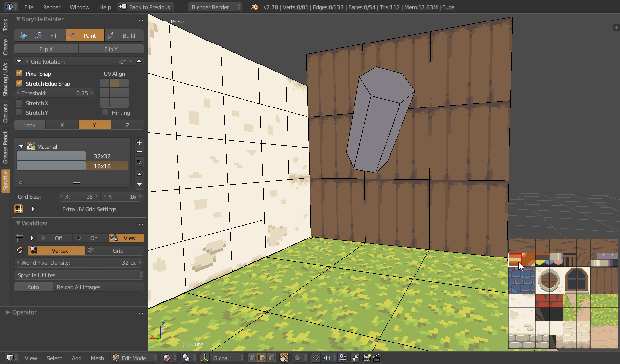The image size is (620, 364).
Task: Enable the Stretch Y checkbox
Action: click(x=19, y=112)
